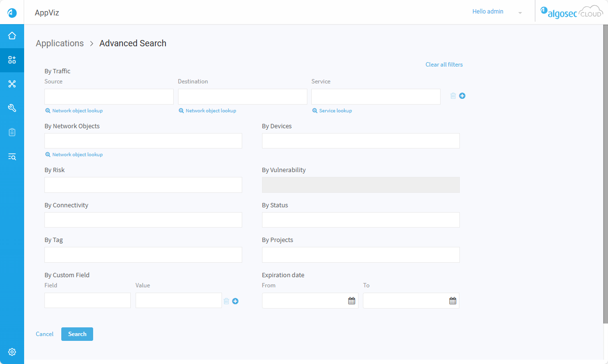
Task: Open the Applications icon in the sidebar
Action: tap(12, 60)
